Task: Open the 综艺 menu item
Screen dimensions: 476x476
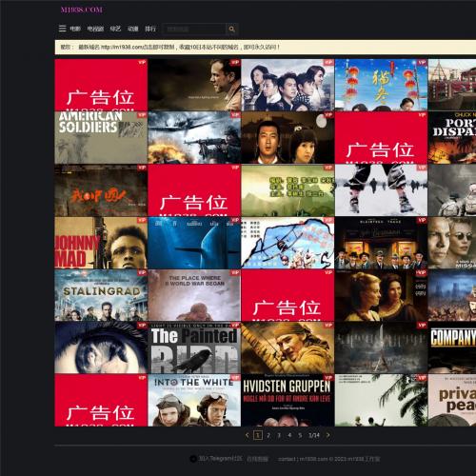Action: pos(115,29)
